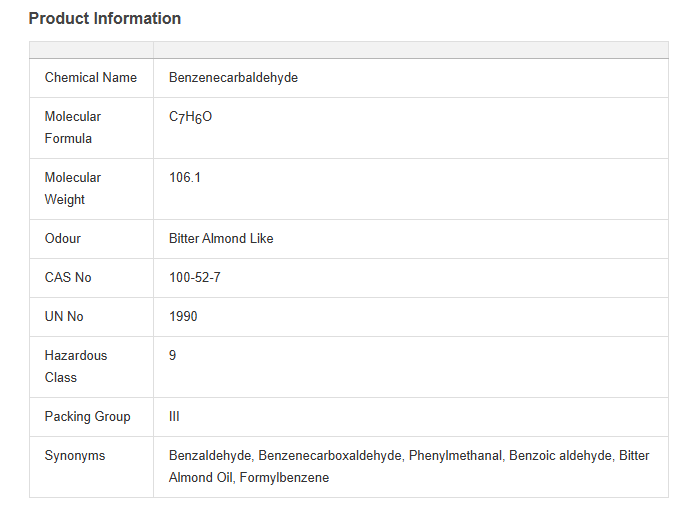Image resolution: width=676 pixels, height=512 pixels.
Task: Click the Synonyms row label
Action: [75, 456]
